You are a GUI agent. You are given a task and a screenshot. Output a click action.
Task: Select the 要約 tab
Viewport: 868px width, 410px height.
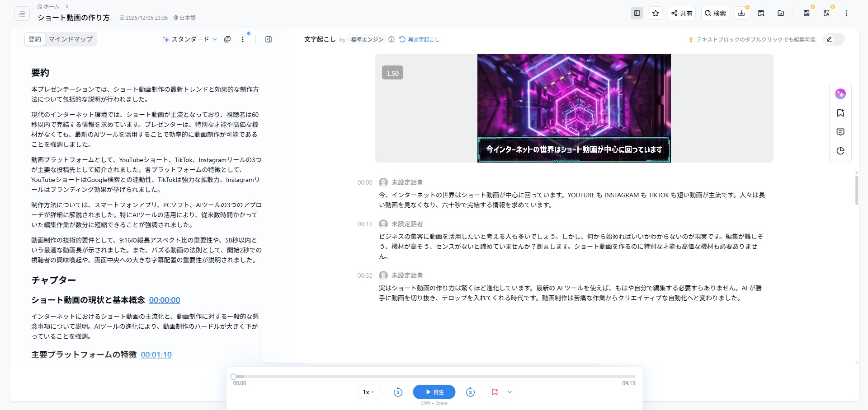tap(35, 39)
